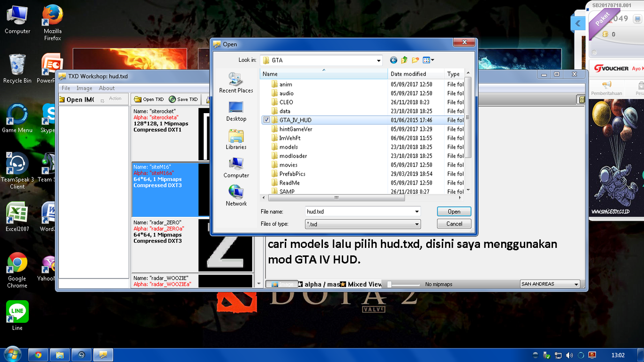The height and width of the screenshot is (362, 644).
Task: Click the file list horizontal scrollbar
Action: tap(336, 198)
